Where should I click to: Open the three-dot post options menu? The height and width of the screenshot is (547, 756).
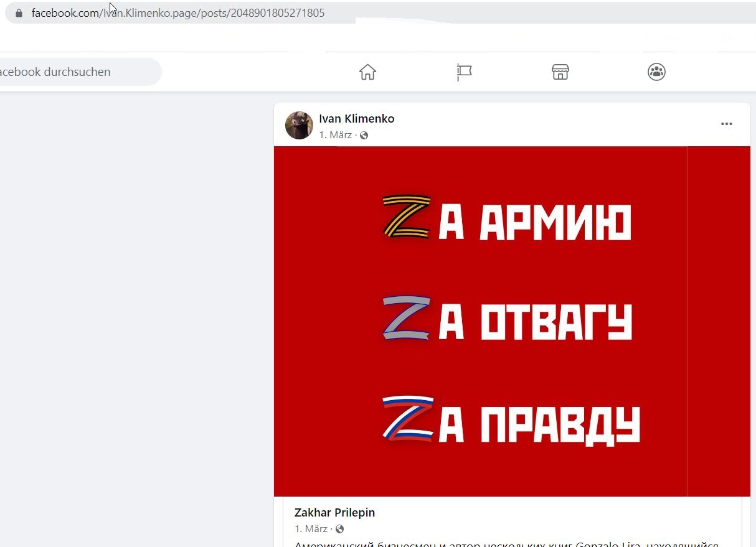pos(727,124)
